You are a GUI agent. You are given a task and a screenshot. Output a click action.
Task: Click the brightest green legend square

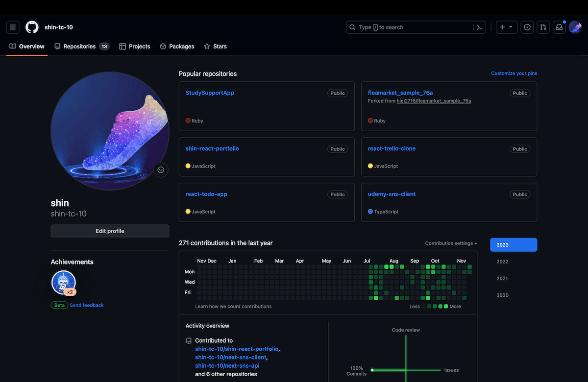click(446, 307)
